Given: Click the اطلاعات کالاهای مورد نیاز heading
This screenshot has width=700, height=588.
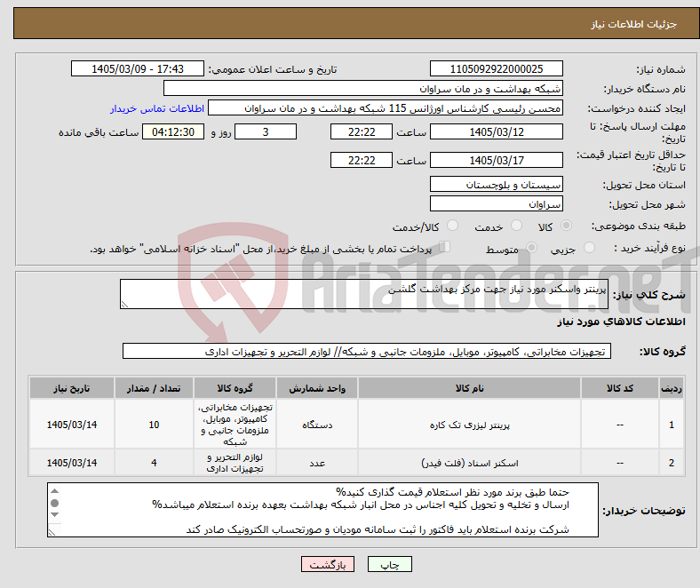Looking at the screenshot, I should [621, 322].
